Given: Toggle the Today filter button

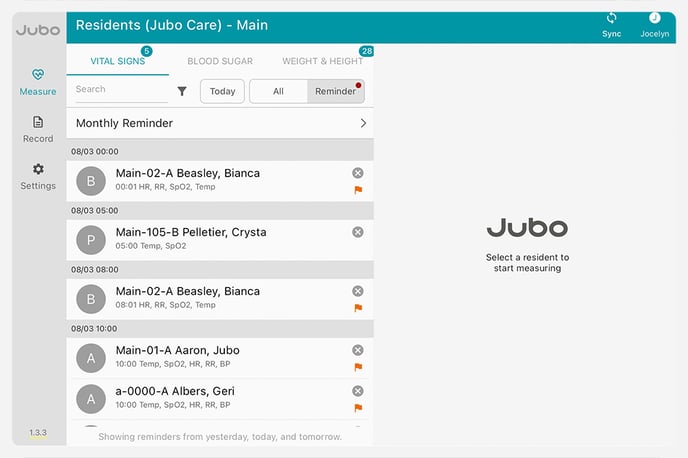Looking at the screenshot, I should pos(222,91).
